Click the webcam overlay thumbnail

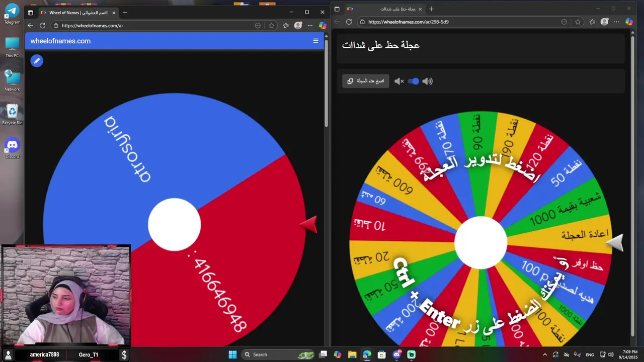[x=66, y=296]
